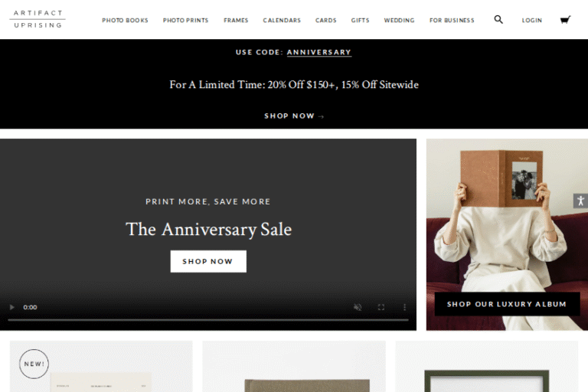Viewport: 588px width, 392px height.
Task: Open the search magnifier icon
Action: tap(498, 19)
